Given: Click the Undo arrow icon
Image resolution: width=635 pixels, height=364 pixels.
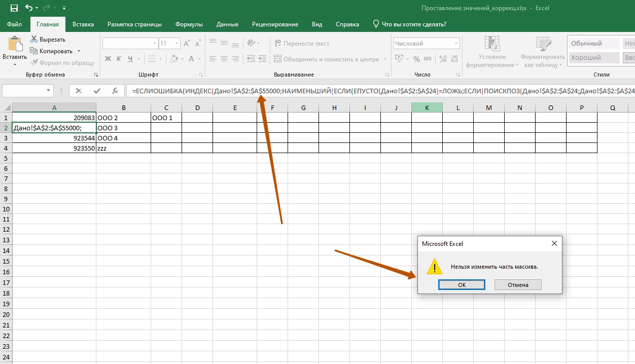Looking at the screenshot, I should pyautogui.click(x=29, y=8).
